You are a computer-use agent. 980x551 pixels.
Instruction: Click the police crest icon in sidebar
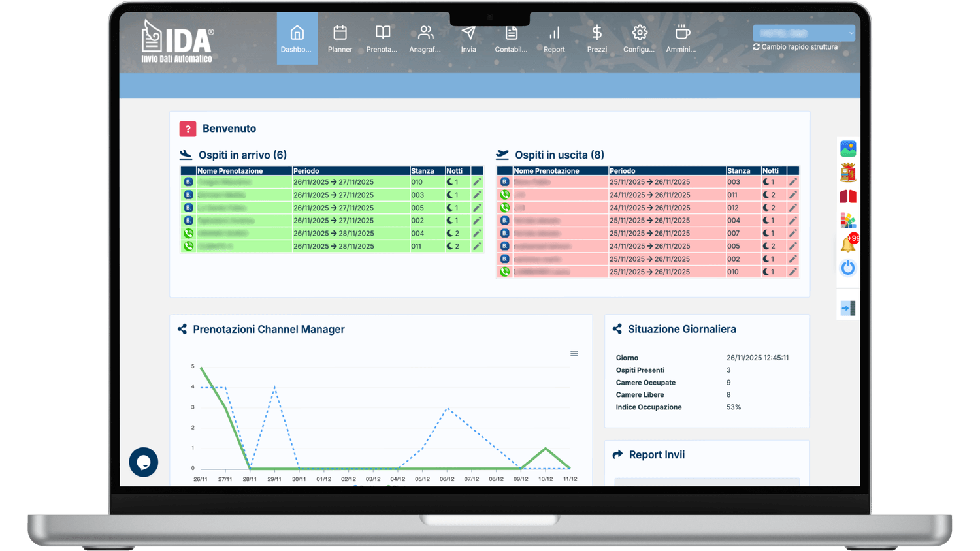[x=848, y=173]
